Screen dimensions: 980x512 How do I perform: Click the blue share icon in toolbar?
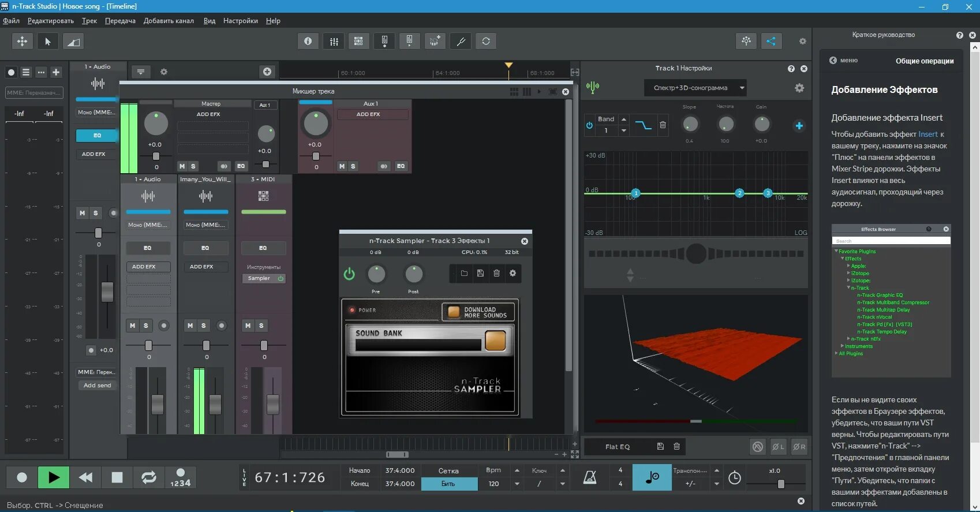(771, 41)
